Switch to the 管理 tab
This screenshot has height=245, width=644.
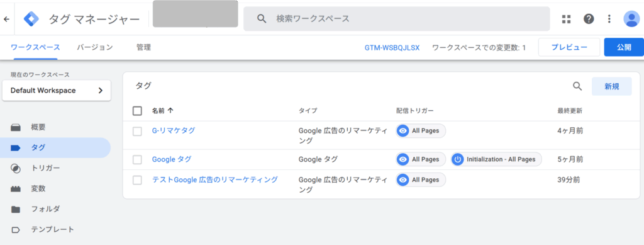coord(144,47)
